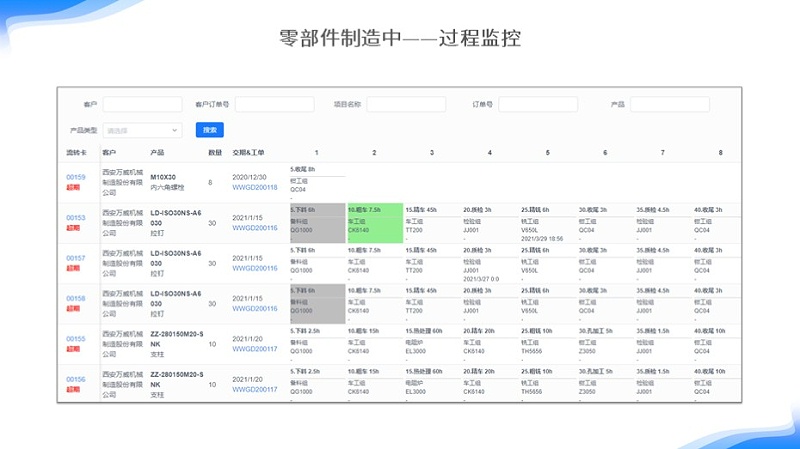Click the blue 搜索 search button
Screen dimensions: 800x449
(209, 130)
